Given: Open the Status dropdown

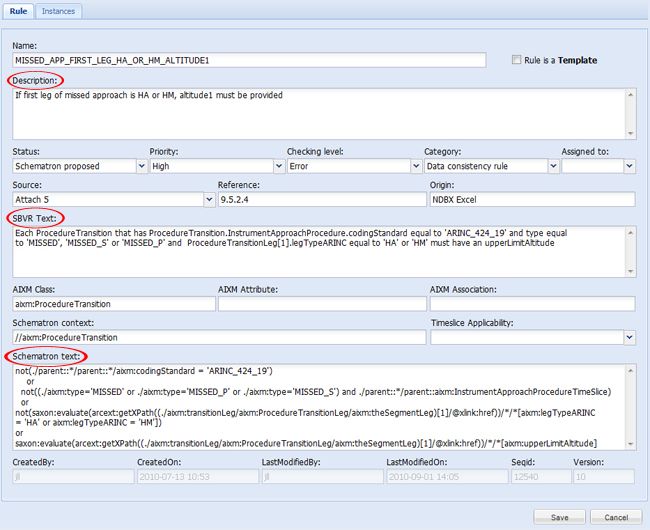Looking at the screenshot, I should [x=139, y=166].
